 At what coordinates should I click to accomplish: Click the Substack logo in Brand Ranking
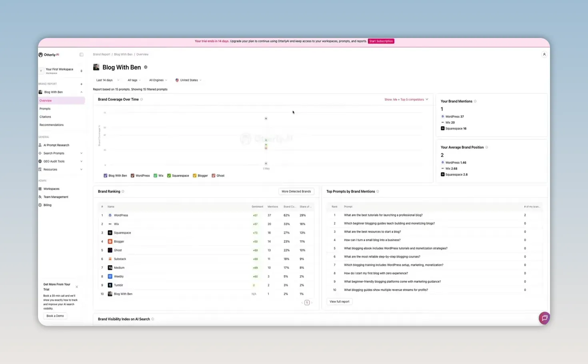click(110, 259)
